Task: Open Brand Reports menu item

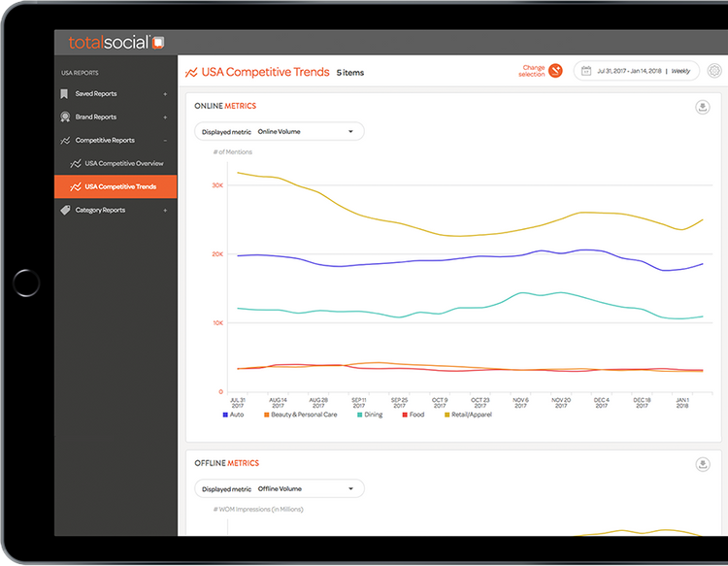Action: coord(116,117)
